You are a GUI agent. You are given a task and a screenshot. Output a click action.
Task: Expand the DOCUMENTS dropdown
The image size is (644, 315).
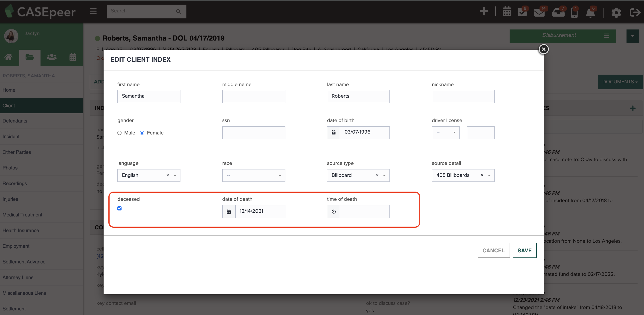click(x=620, y=82)
